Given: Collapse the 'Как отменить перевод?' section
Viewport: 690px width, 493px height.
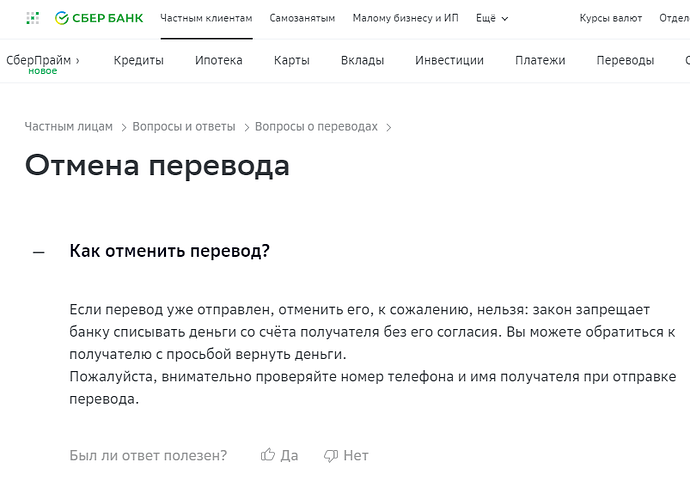Looking at the screenshot, I should 39,252.
